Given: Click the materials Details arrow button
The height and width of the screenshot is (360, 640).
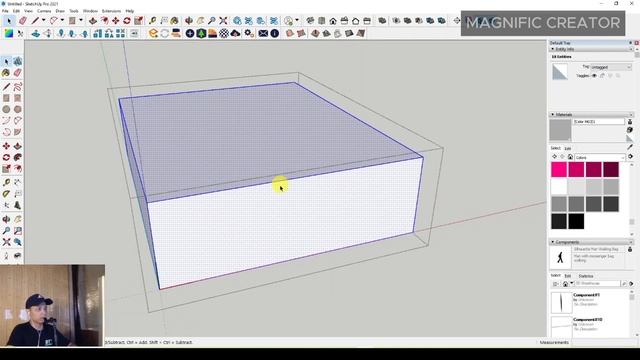Looking at the screenshot, I should tap(630, 157).
